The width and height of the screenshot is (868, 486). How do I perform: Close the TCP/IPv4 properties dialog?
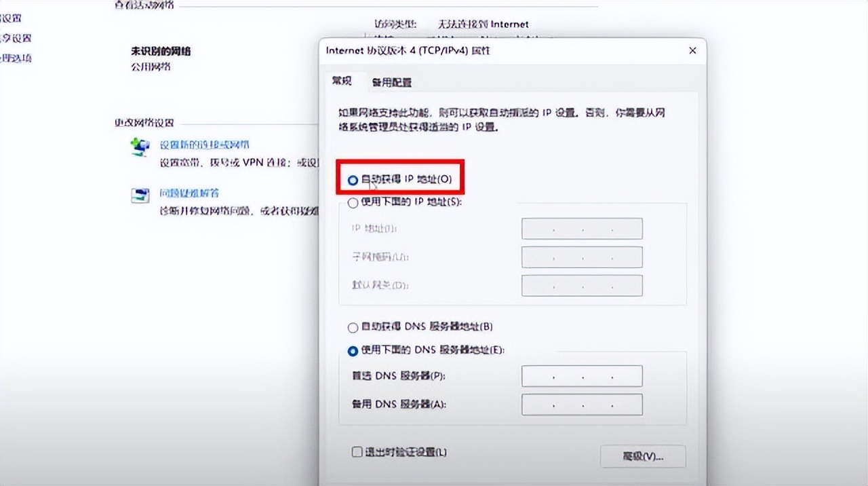(x=692, y=51)
